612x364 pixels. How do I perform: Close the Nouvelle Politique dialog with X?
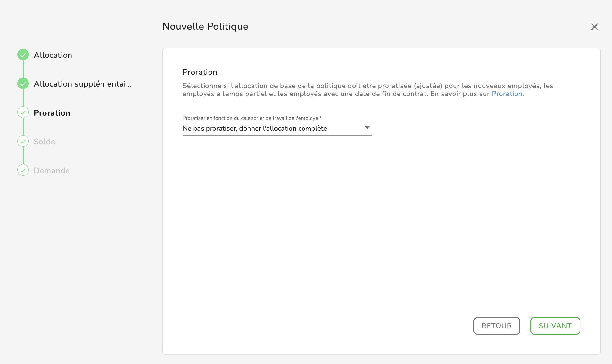click(x=594, y=27)
